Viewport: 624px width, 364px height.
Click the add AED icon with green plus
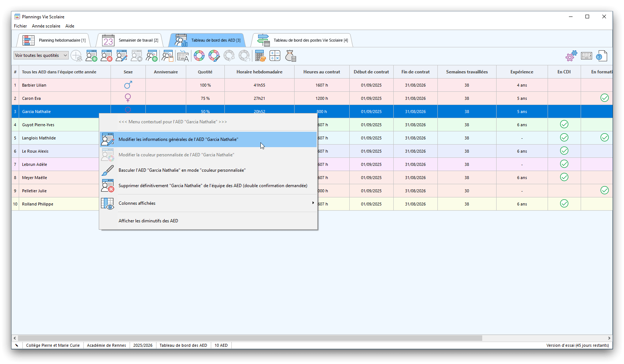tap(91, 56)
